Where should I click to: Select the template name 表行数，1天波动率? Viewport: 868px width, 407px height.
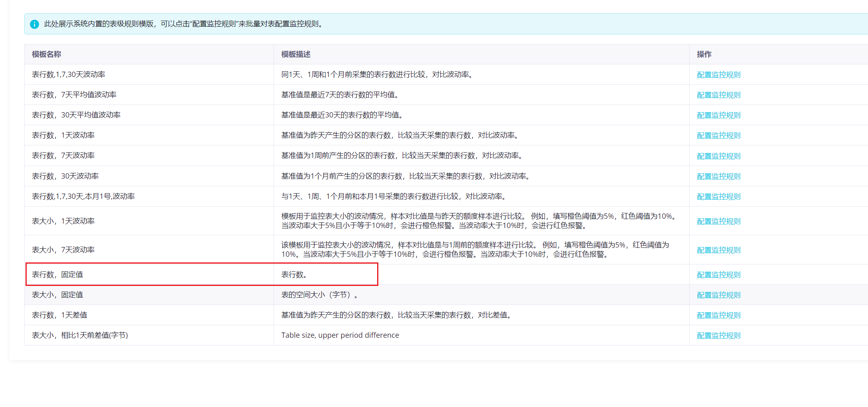(63, 135)
